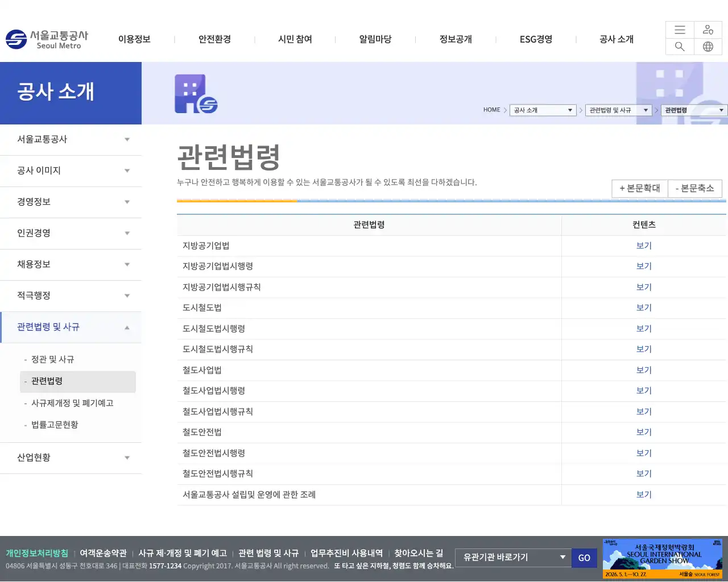View 지방공기업법 via its 보기 link
The height and width of the screenshot is (582, 728).
tap(644, 246)
